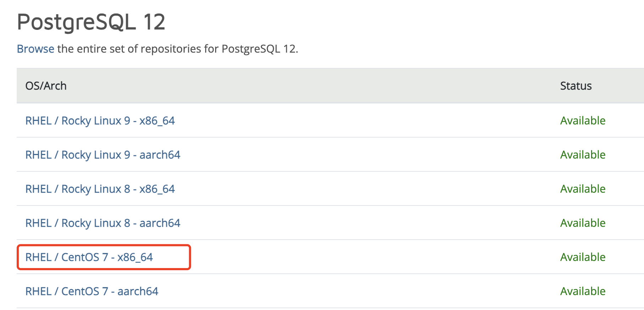This screenshot has height=310, width=644.
Task: Click empty middle of the Rocky Linux 9 x86_64 row
Action: pyautogui.click(x=355, y=121)
